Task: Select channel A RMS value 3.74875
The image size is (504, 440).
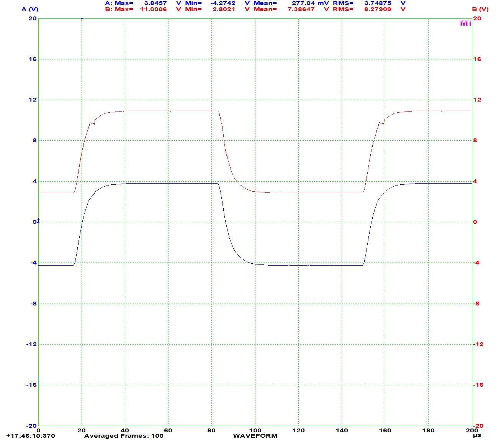Action: (x=378, y=3)
